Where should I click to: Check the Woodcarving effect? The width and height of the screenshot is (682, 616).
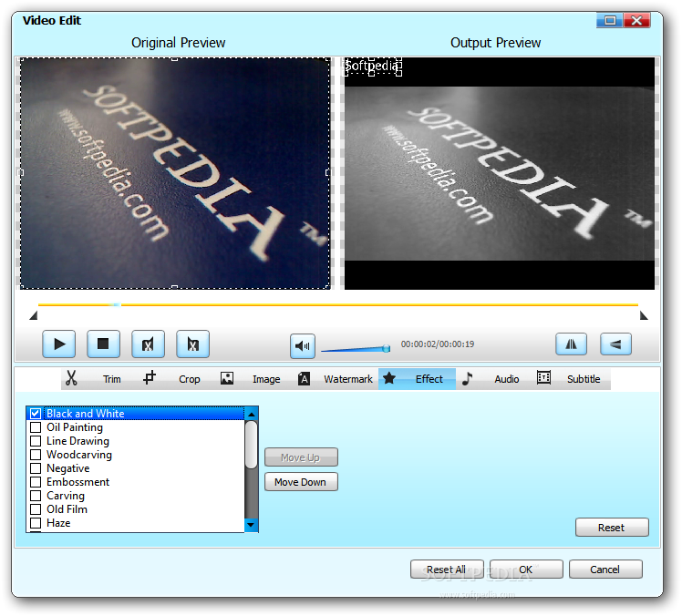pos(36,455)
